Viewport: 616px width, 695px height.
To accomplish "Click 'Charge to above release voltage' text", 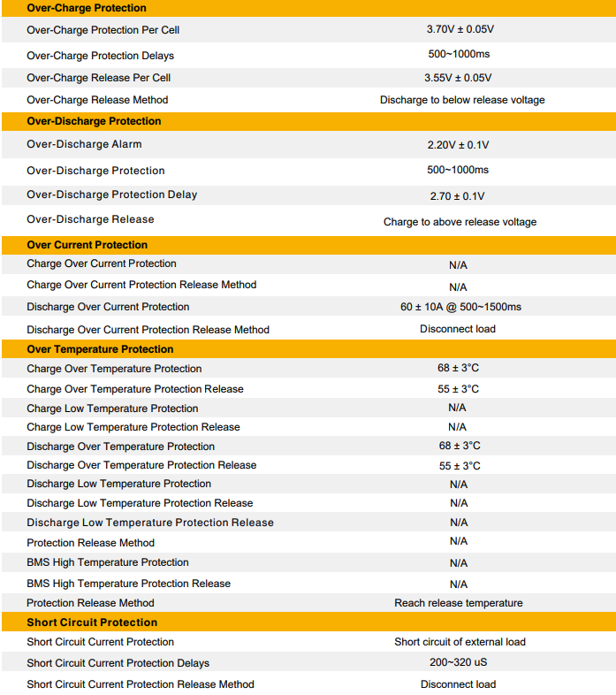I will click(x=460, y=222).
